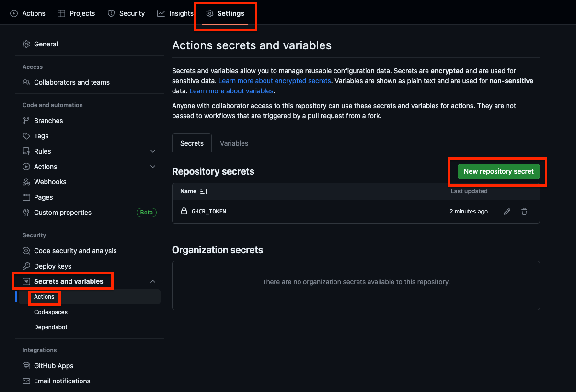Open the Projects tab
The image size is (576, 392).
click(76, 13)
